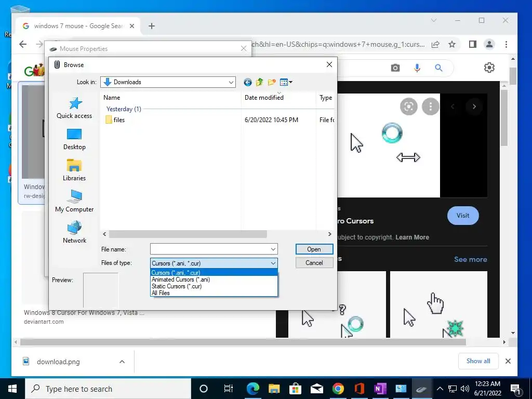Open File Explorer from taskbar
532x399 pixels.
[x=274, y=389]
